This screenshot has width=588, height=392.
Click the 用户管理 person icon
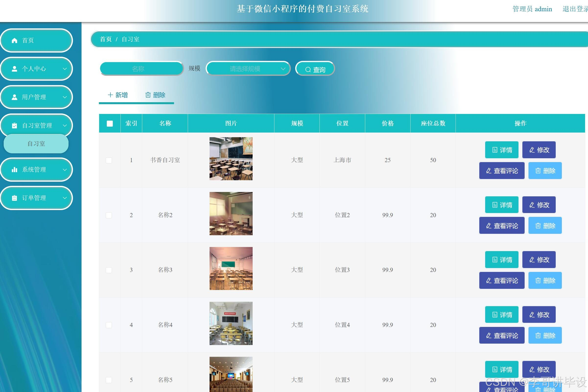click(14, 97)
